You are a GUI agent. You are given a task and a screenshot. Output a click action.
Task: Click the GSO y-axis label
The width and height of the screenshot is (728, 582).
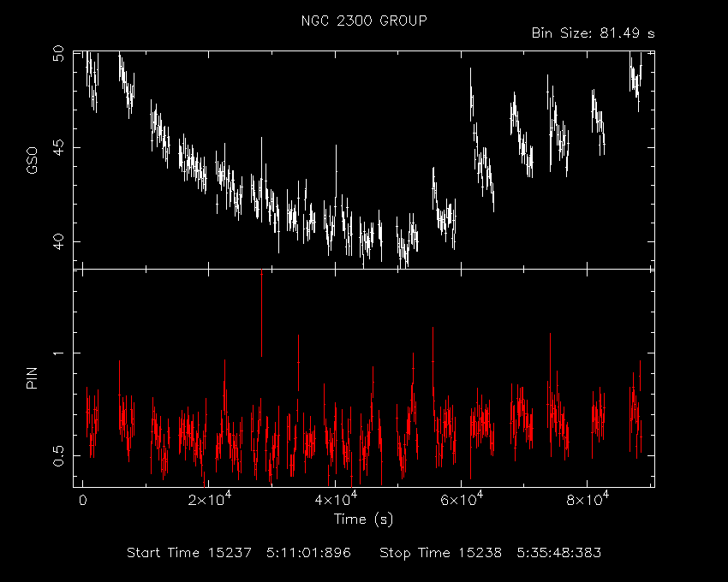click(x=32, y=161)
